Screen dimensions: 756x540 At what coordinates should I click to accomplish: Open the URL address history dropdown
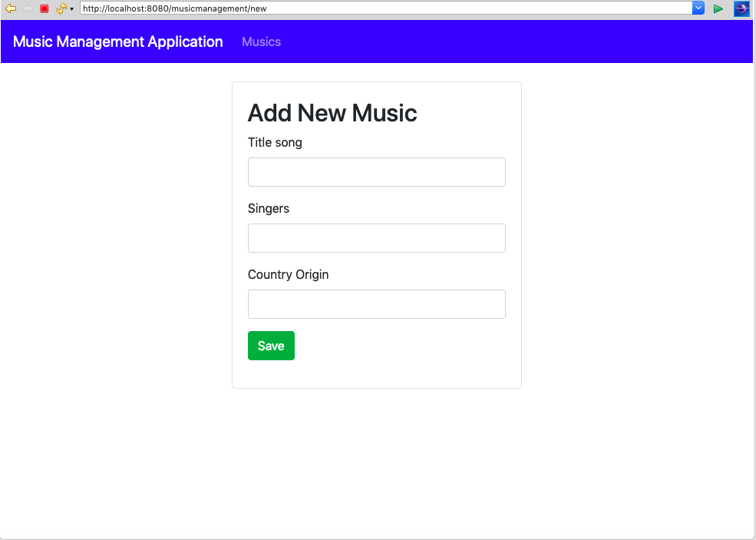point(698,8)
